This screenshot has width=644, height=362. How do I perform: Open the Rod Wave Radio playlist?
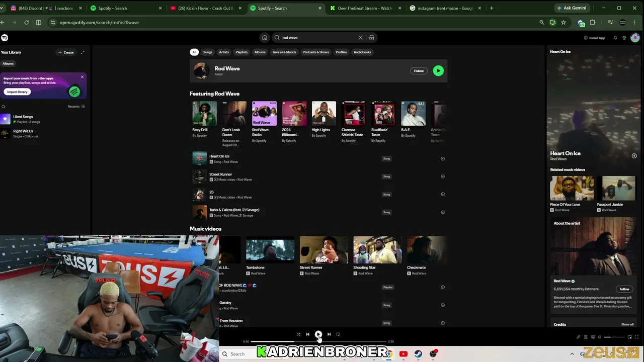(264, 113)
